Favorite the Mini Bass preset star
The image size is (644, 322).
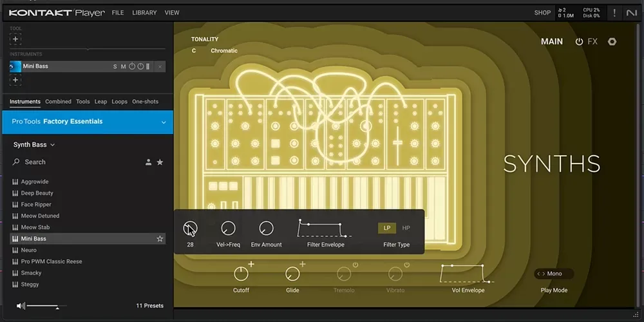click(x=160, y=239)
